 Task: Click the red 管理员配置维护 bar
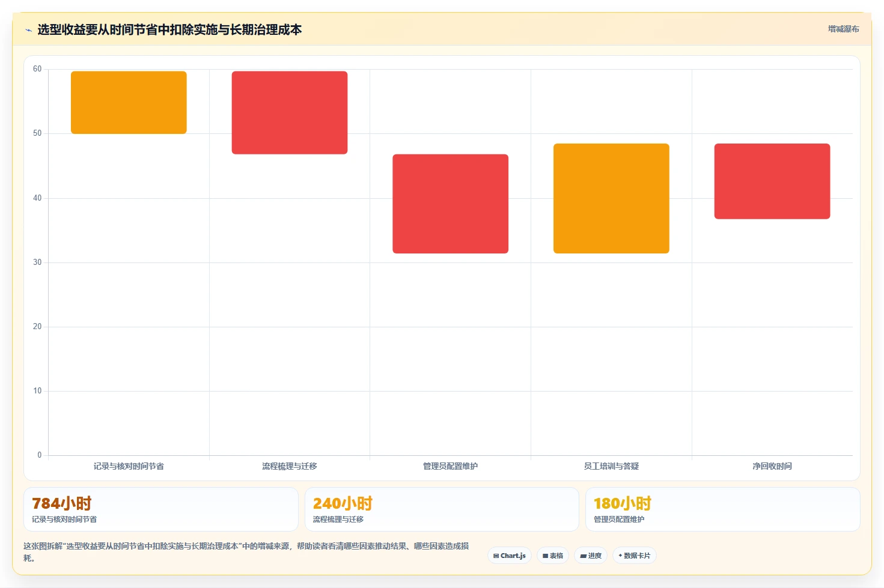pos(451,204)
